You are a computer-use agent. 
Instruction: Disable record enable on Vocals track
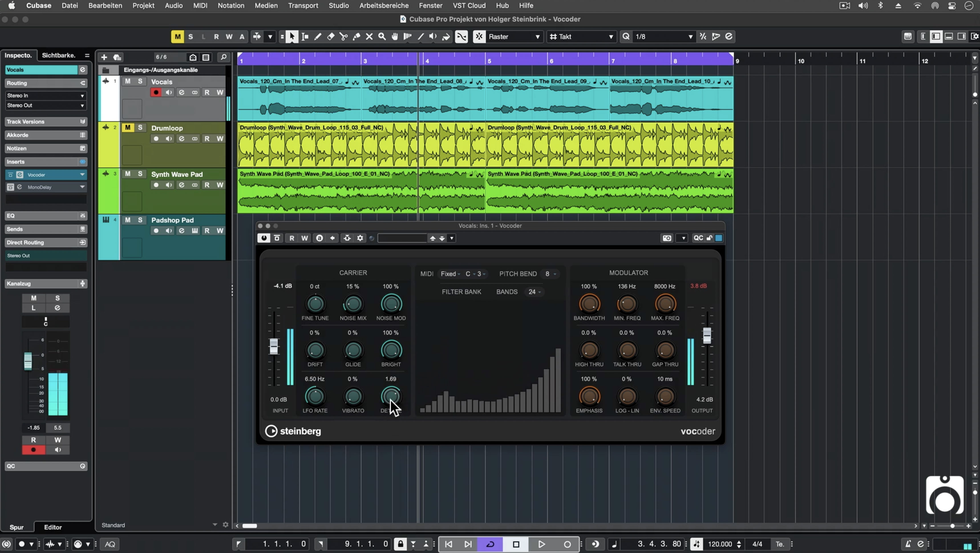[156, 92]
